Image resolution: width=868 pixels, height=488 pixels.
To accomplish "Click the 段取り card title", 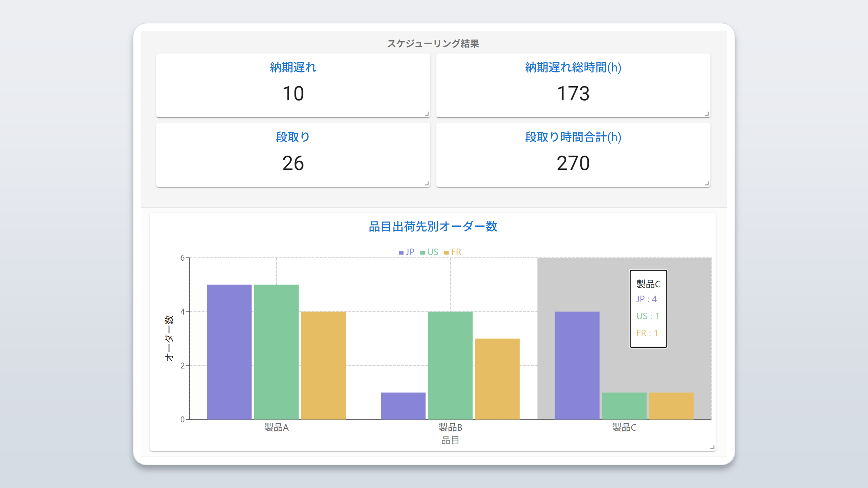I will point(293,137).
